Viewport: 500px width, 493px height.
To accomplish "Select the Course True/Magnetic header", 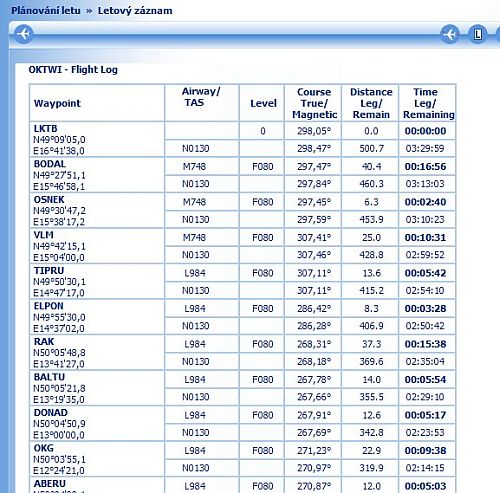I will (314, 103).
